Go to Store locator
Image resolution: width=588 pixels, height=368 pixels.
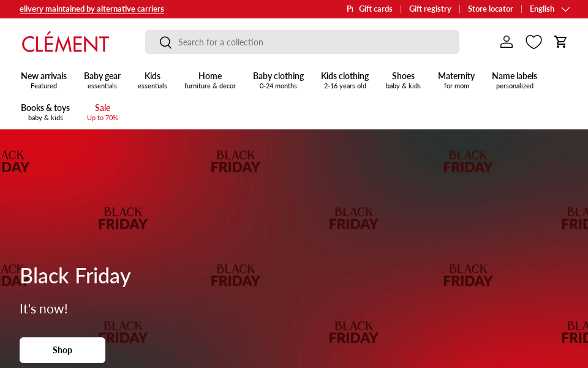[x=490, y=9]
